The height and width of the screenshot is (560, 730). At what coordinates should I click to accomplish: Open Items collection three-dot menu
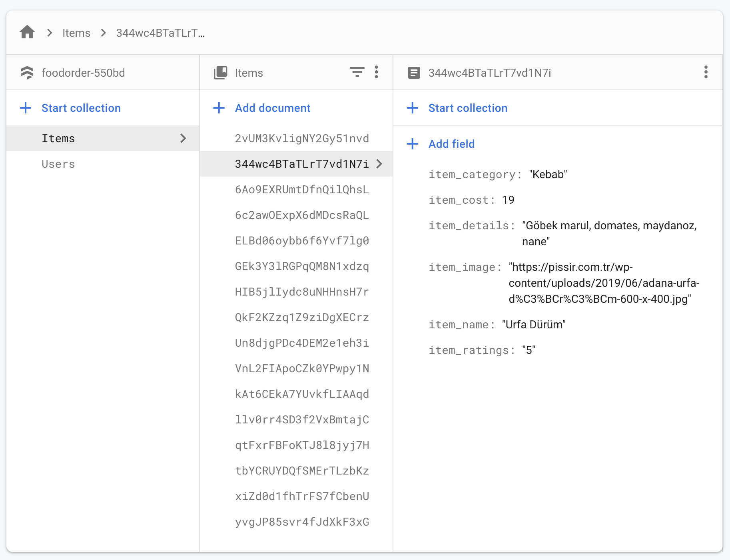tap(376, 72)
